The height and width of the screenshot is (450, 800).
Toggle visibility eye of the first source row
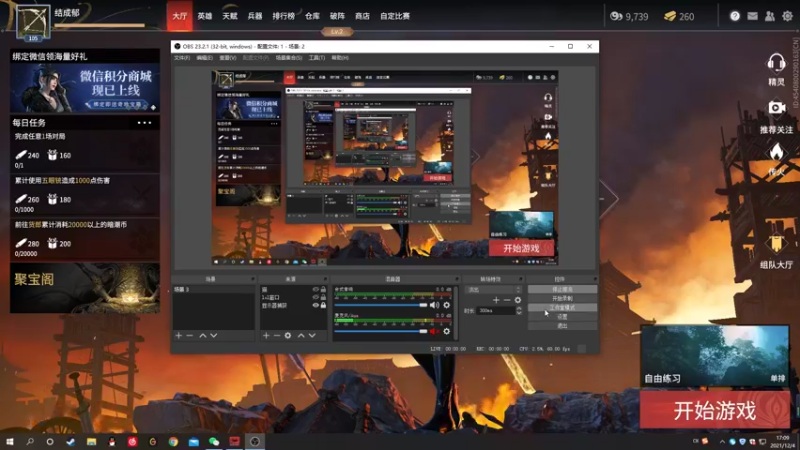[315, 289]
